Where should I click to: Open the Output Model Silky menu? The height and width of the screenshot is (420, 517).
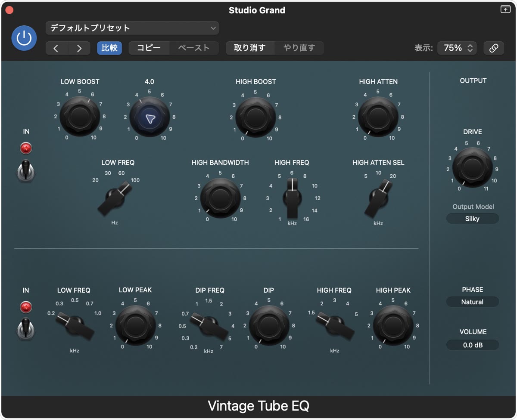pos(472,219)
